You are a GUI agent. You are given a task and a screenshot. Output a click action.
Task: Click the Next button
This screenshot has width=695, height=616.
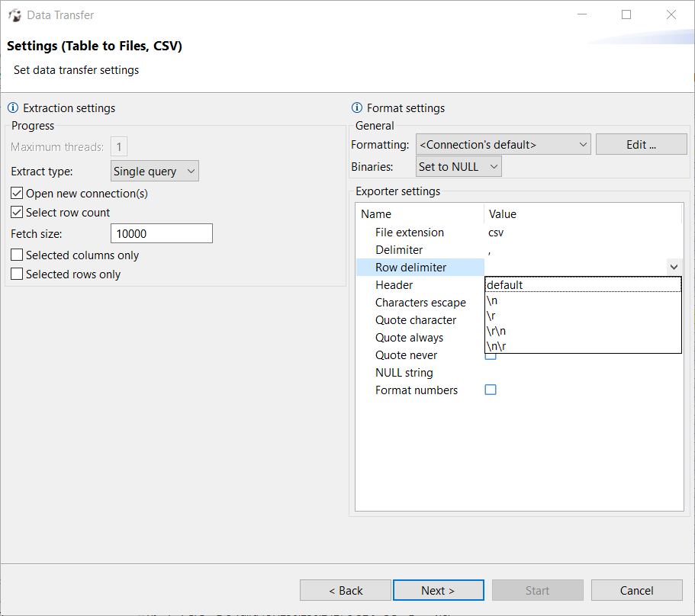[438, 589]
